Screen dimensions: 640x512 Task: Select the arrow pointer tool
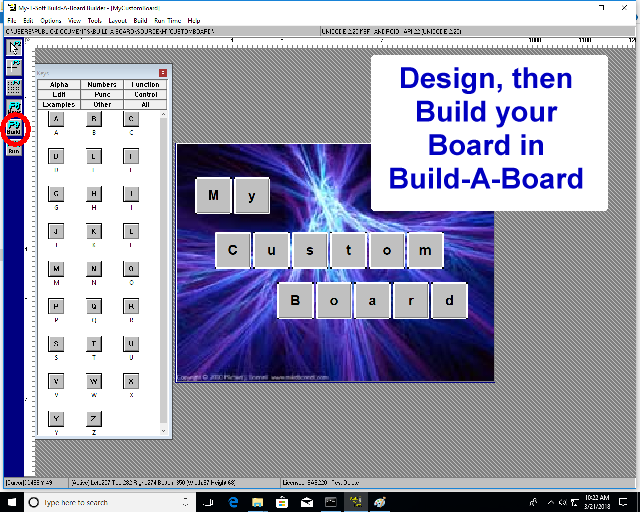pos(15,47)
